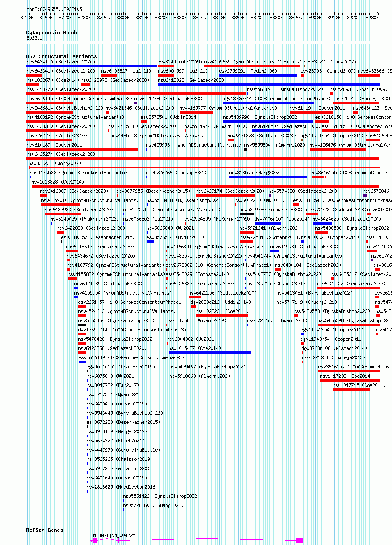Screen dimensions: 392x545
Task: Click variant nsv2818625 (Huddleston2016)
Action: pos(122,487)
